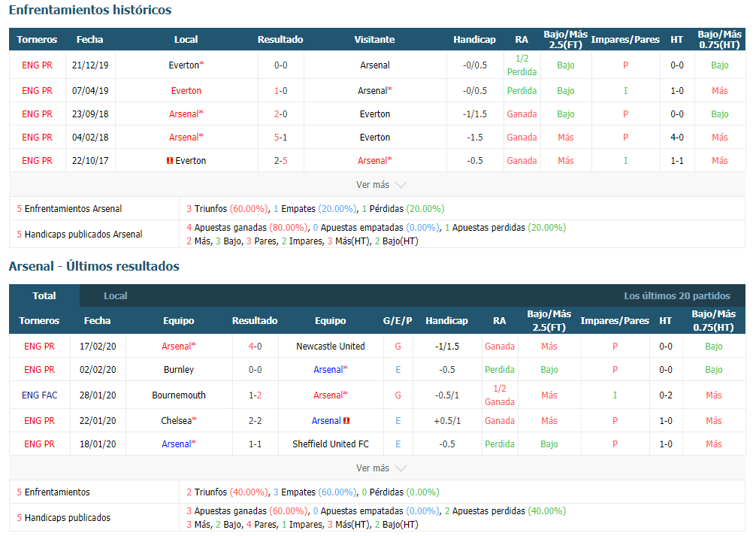Click '3 Triunfos (60.00%)' summary text
Image resolution: width=756 pixels, height=536 pixels.
(x=228, y=209)
